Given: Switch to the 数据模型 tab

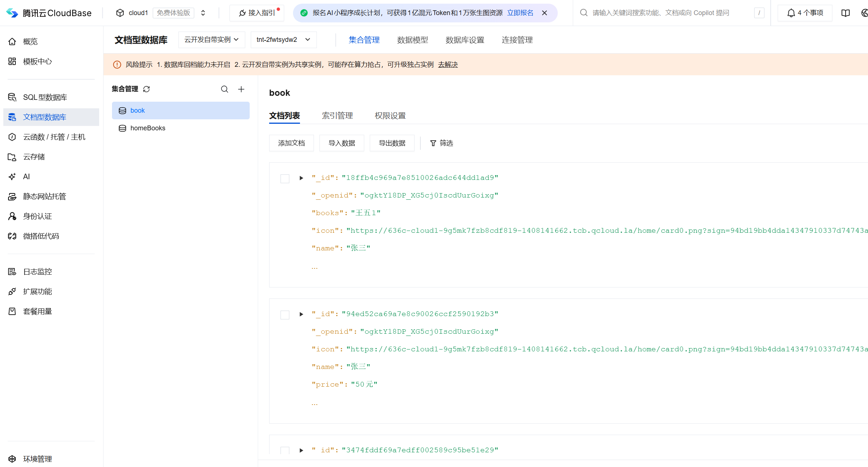Looking at the screenshot, I should pos(412,40).
